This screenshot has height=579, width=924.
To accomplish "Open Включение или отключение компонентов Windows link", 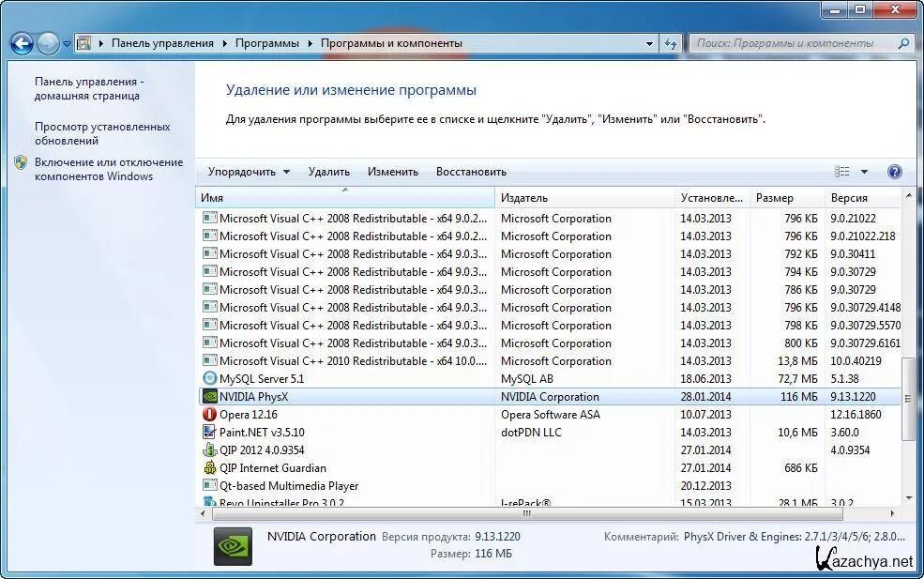I will pyautogui.click(x=109, y=169).
